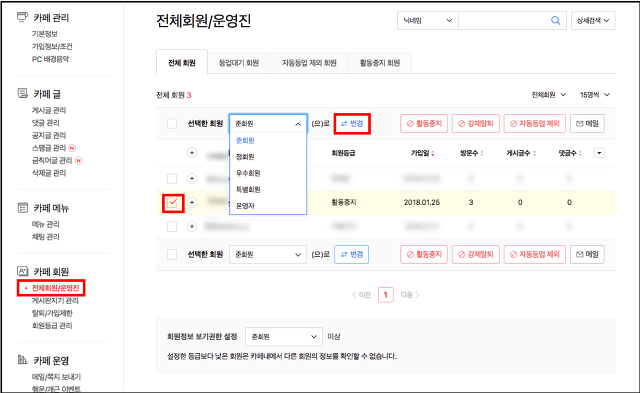
Task: Expand the 상세검색 options
Action: coord(593,20)
